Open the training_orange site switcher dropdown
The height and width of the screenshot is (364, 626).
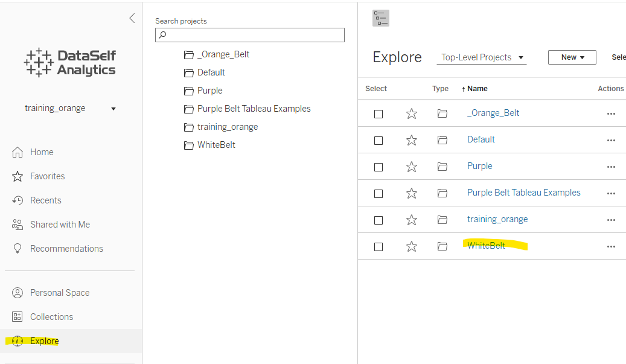70,108
